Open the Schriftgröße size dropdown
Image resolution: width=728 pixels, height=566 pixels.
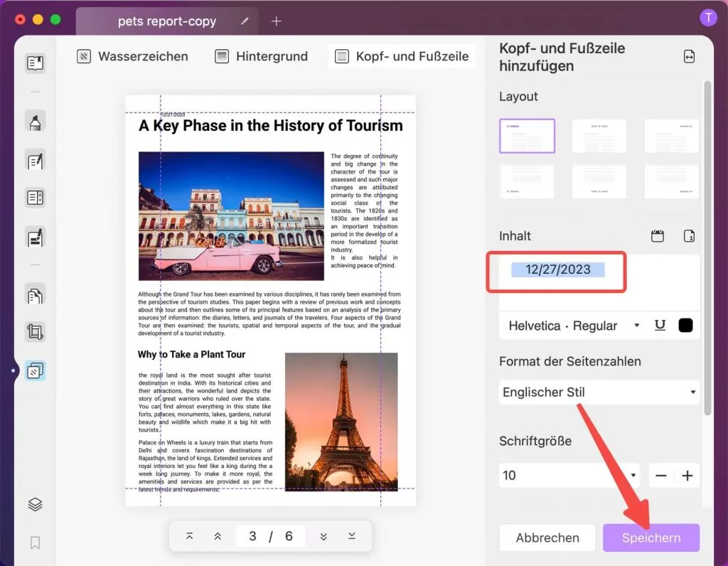569,475
